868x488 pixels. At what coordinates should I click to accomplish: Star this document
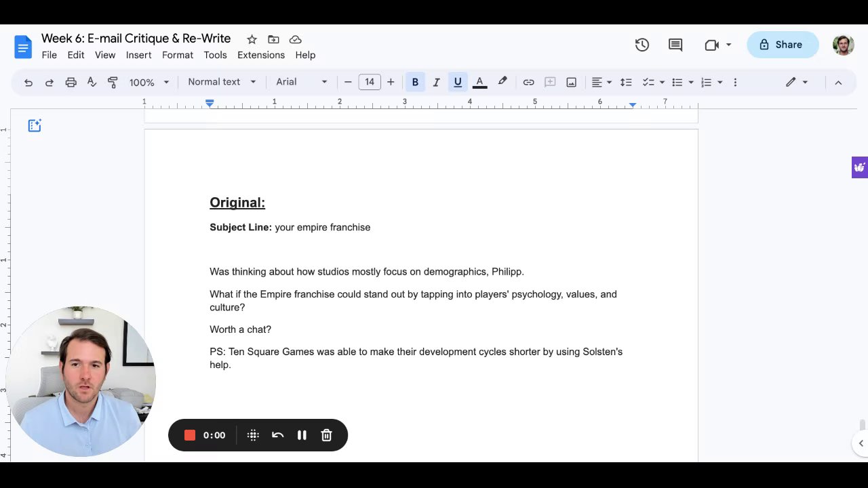click(252, 39)
